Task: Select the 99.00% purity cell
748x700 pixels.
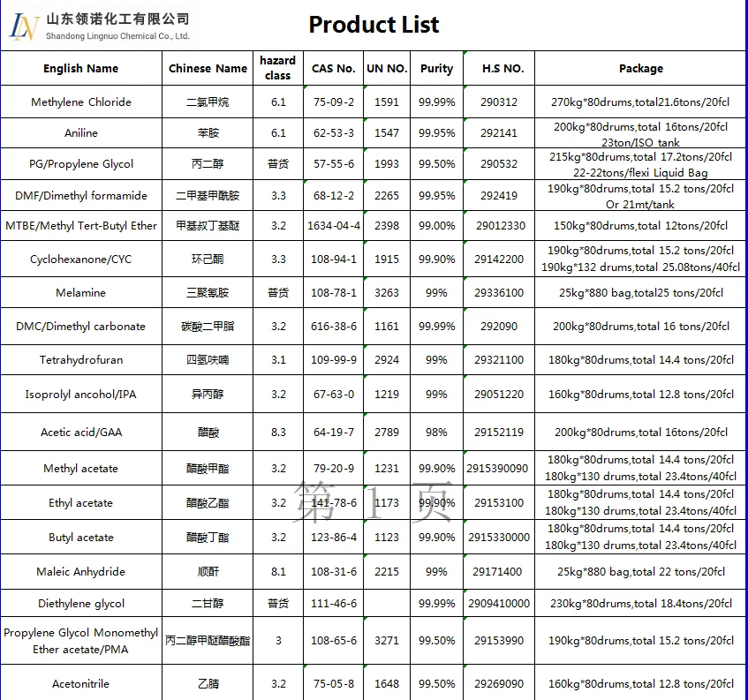Action: pos(436,226)
